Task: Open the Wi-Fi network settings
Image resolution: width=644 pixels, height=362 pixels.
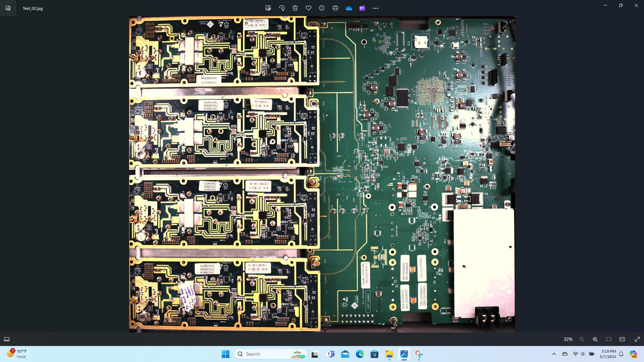Action: (x=576, y=354)
